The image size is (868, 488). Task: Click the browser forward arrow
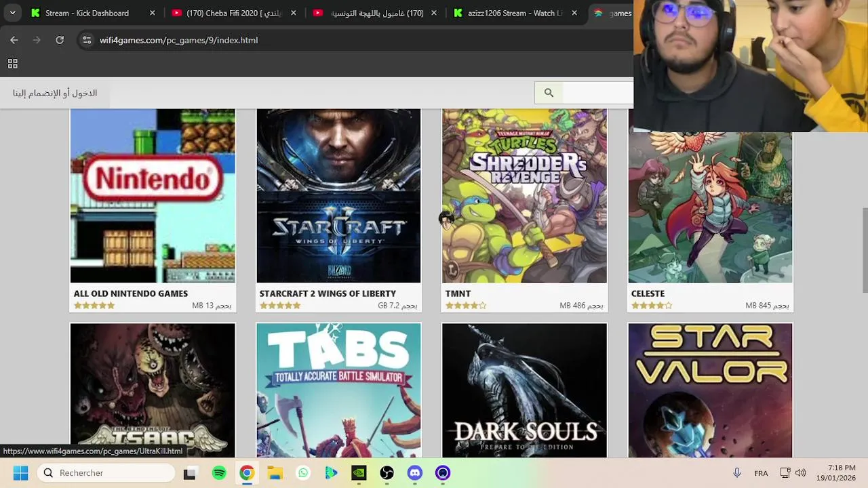(37, 40)
